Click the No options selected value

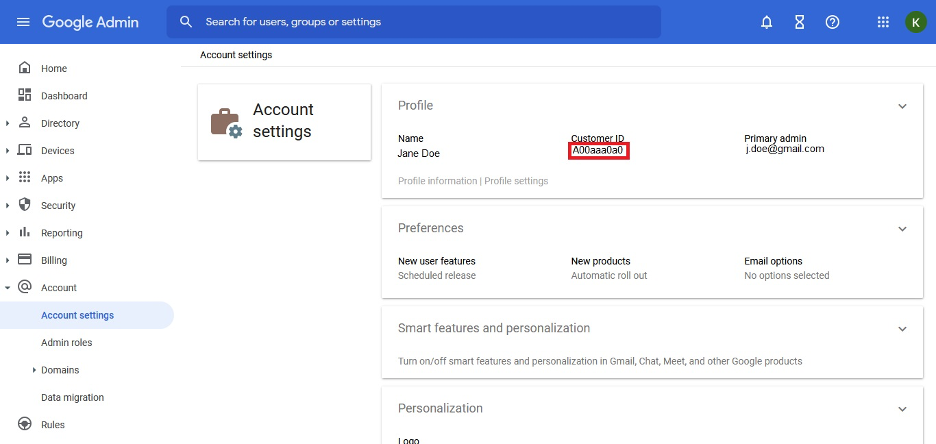(x=786, y=276)
